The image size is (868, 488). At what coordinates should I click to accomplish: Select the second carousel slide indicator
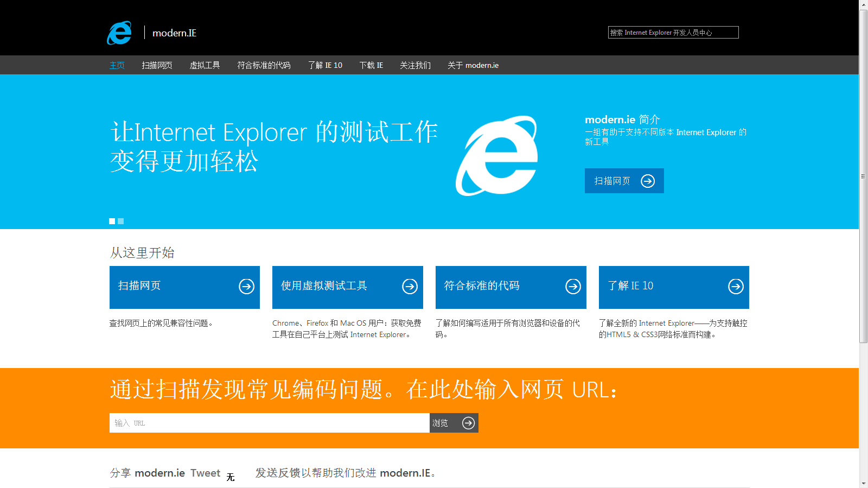pyautogui.click(x=121, y=221)
